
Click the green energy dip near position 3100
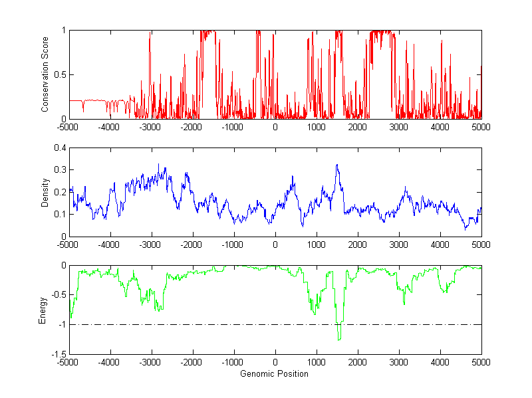click(x=404, y=303)
